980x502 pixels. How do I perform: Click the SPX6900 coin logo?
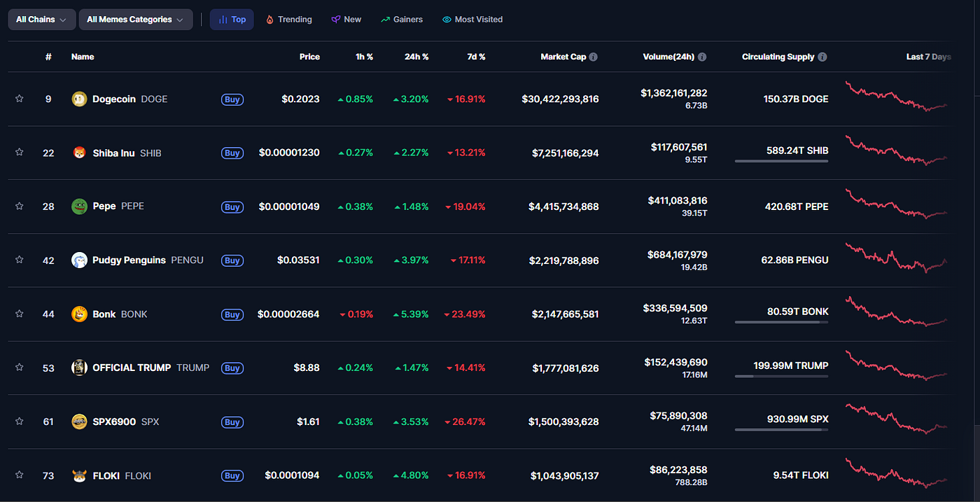coord(79,421)
